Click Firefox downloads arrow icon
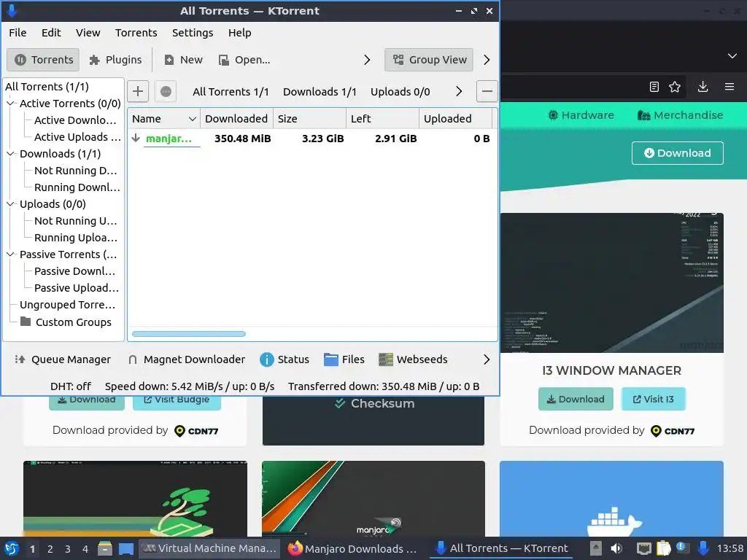Screen dimensions: 747x560 coord(703,87)
